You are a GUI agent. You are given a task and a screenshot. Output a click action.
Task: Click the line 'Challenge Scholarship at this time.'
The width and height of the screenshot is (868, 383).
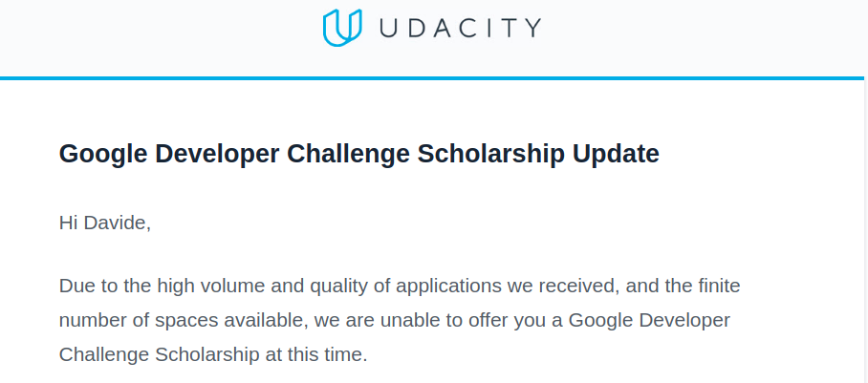pyautogui.click(x=212, y=354)
